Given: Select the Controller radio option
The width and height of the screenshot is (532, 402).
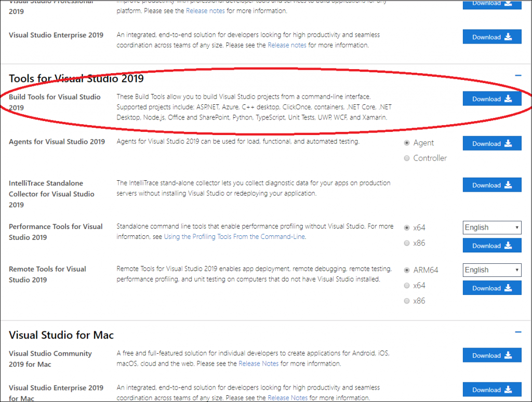Looking at the screenshot, I should 407,158.
